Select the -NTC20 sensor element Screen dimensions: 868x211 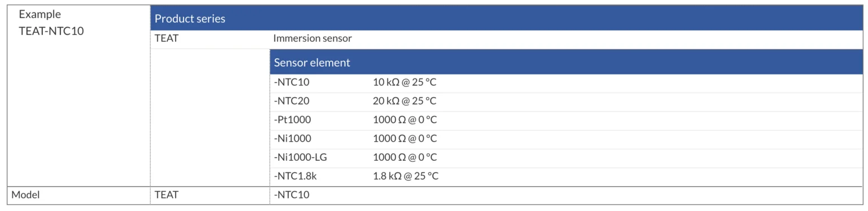(292, 101)
